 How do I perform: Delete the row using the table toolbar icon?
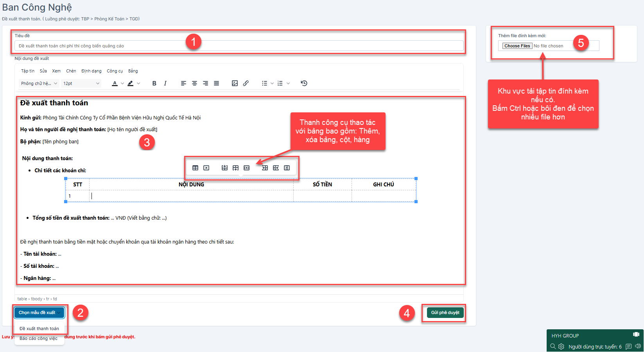pos(247,168)
